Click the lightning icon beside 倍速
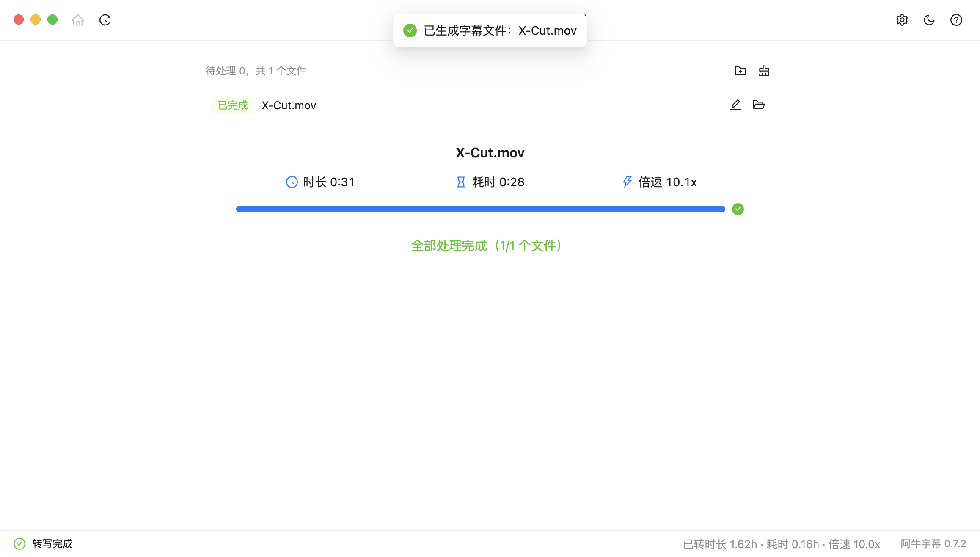This screenshot has width=980, height=557. [627, 182]
